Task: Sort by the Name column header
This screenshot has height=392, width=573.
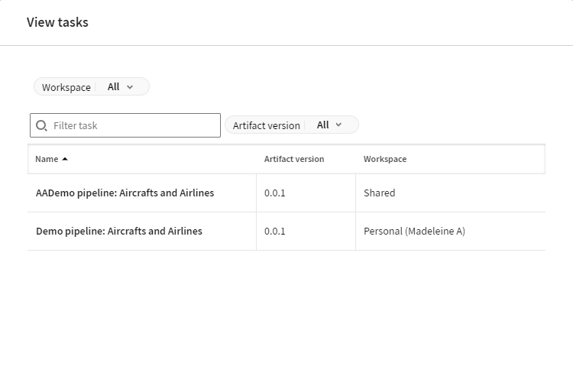Action: [47, 159]
